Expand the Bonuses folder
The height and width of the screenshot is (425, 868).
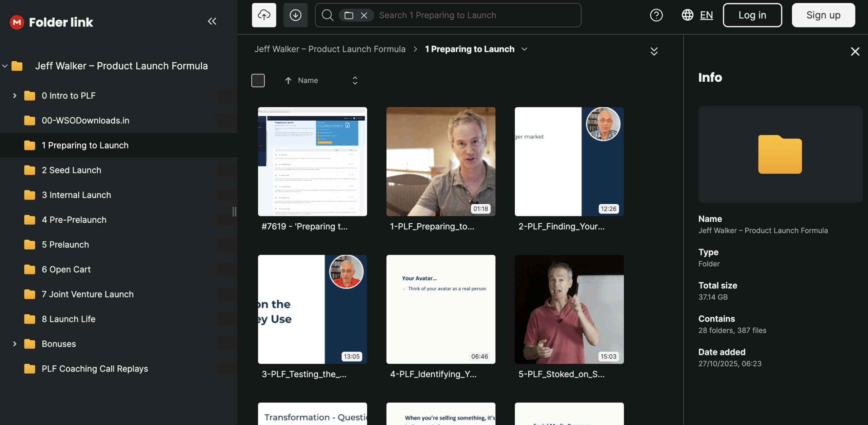tap(15, 344)
